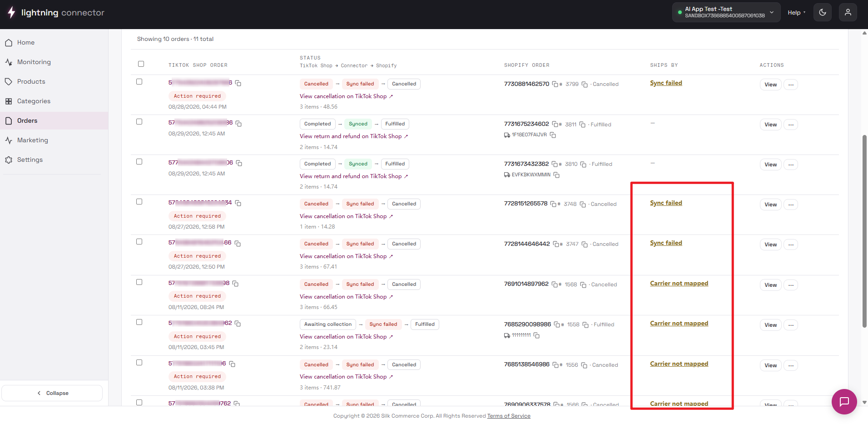Open Monitoring in sidebar
This screenshot has height=424, width=868.
(x=54, y=62)
